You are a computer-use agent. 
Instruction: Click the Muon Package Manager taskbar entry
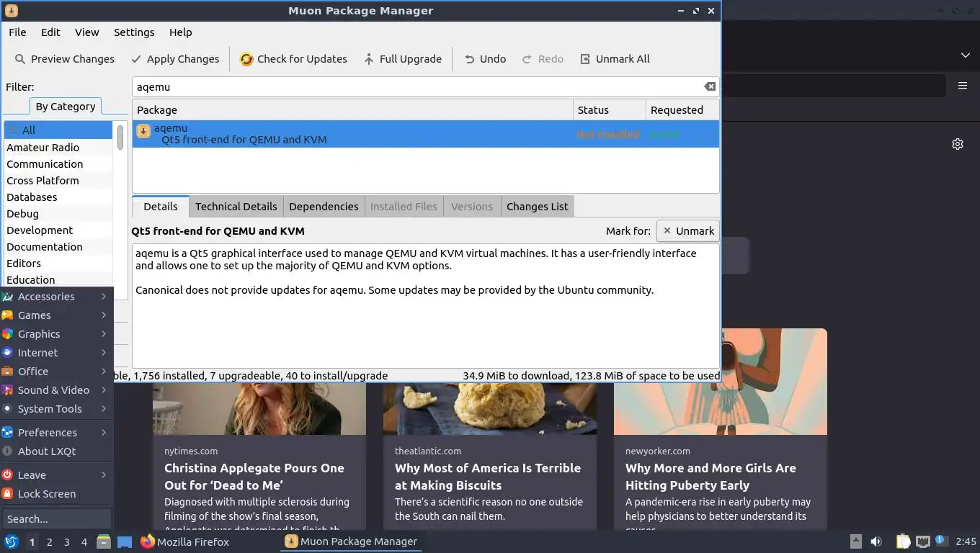(351, 541)
